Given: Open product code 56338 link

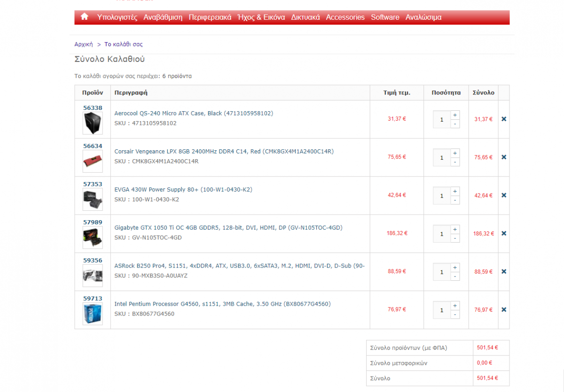Looking at the screenshot, I should click(93, 108).
